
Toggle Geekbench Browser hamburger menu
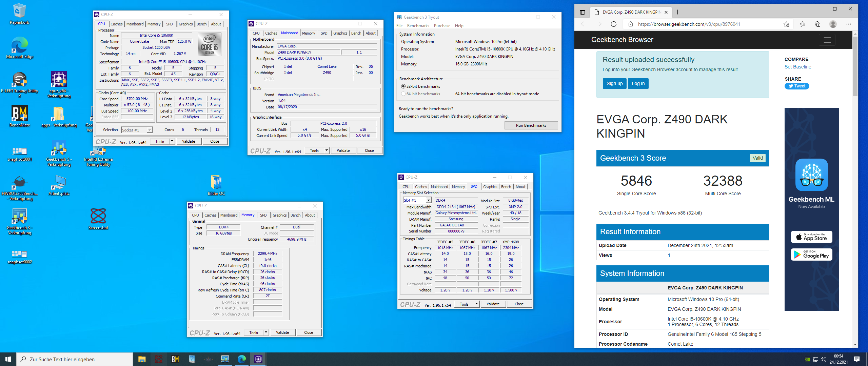(x=827, y=40)
